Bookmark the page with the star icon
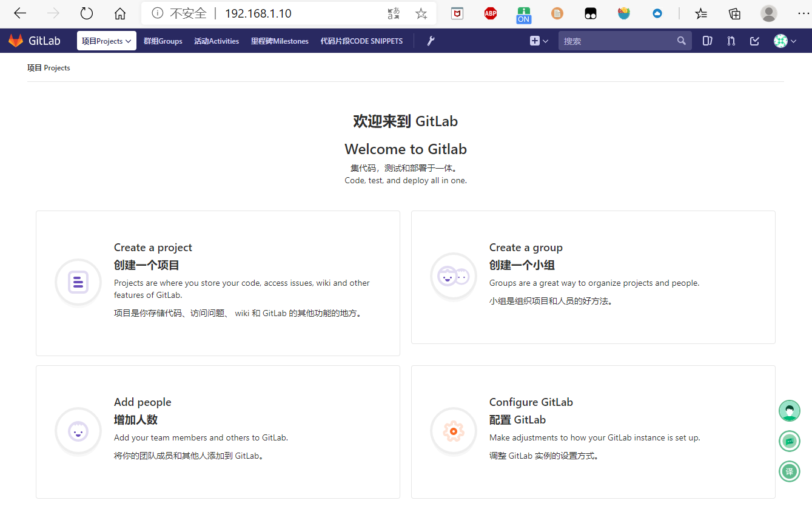 click(x=421, y=13)
